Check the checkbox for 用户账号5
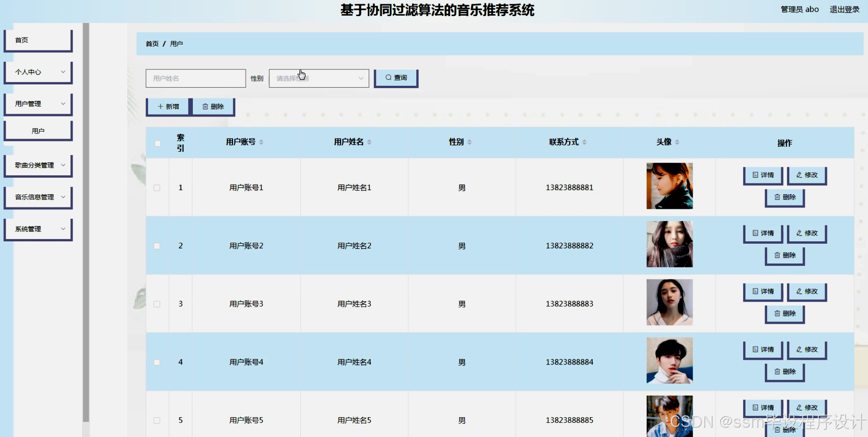The image size is (868, 437). coord(157,420)
